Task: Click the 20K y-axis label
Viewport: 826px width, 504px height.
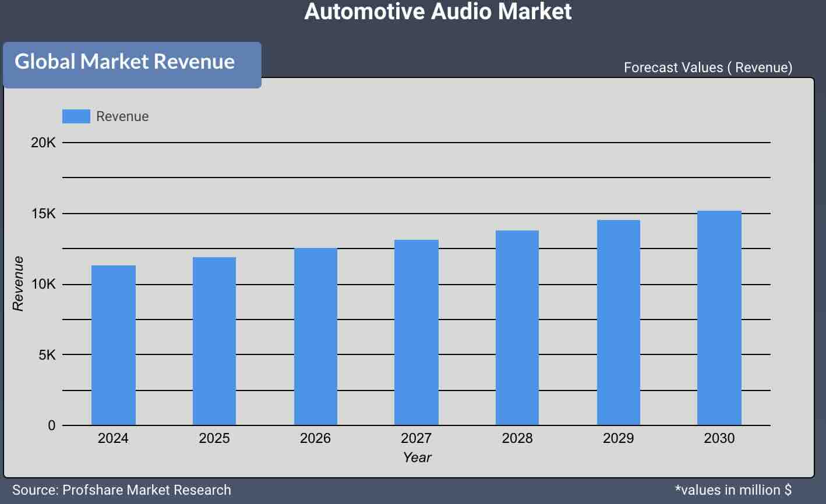Action: pos(43,143)
